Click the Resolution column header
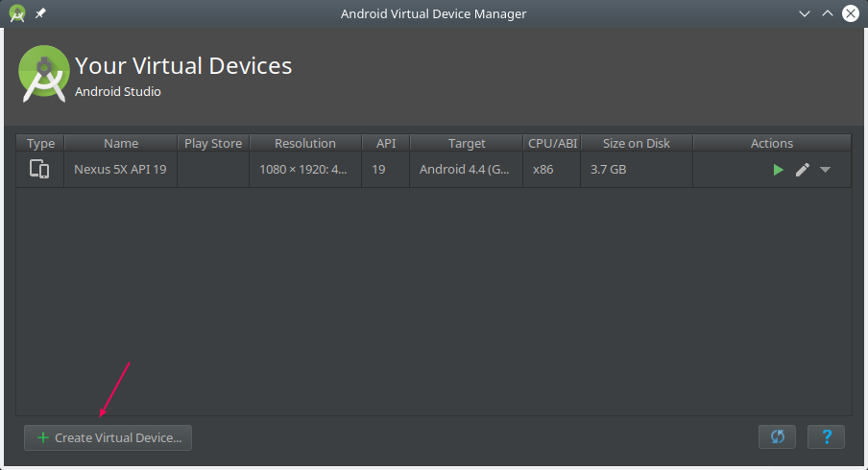The height and width of the screenshot is (470, 868). coord(305,143)
